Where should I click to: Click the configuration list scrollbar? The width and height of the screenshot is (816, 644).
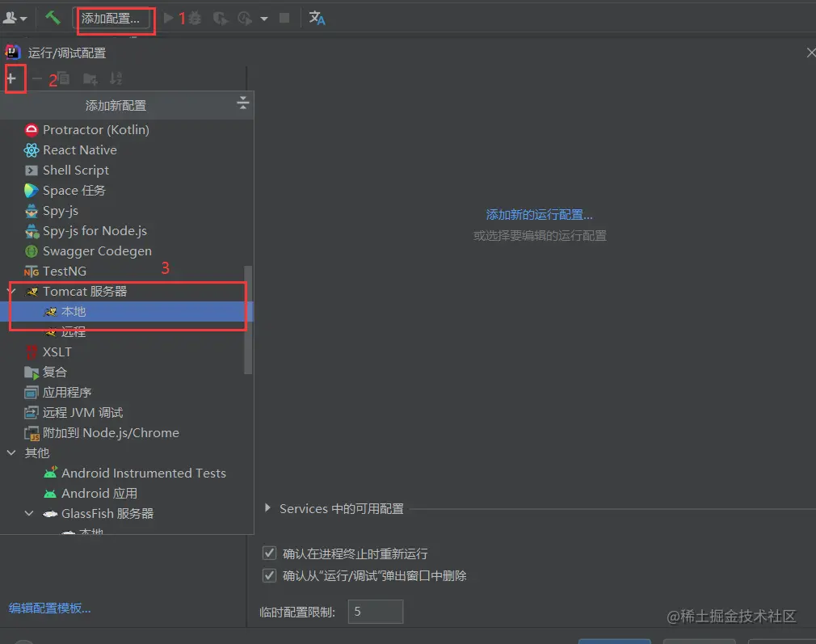coord(248,320)
